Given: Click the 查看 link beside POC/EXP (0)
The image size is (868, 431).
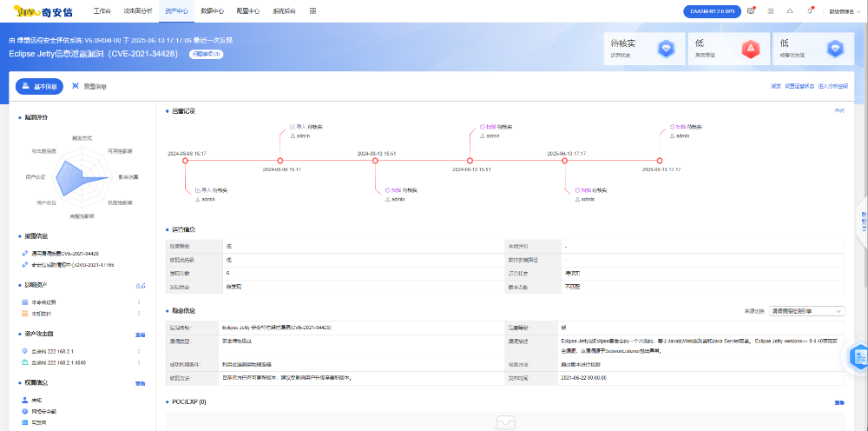Looking at the screenshot, I should point(839,402).
